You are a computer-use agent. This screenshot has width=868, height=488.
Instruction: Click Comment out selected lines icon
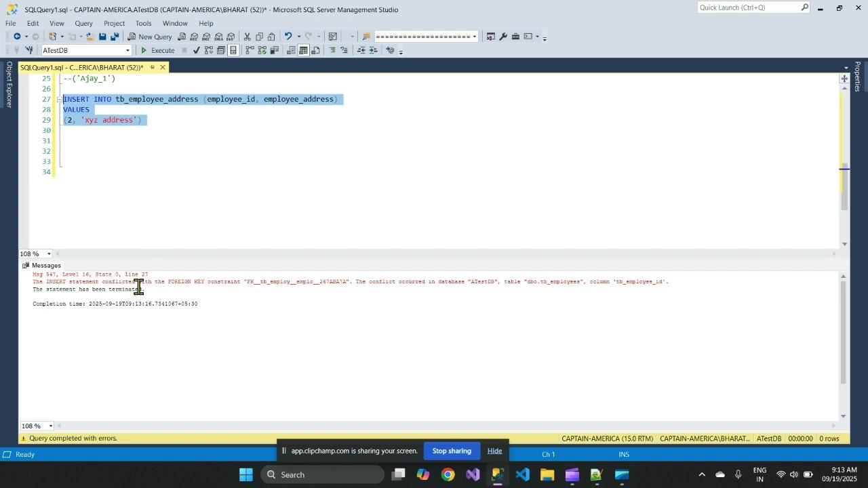coord(332,50)
